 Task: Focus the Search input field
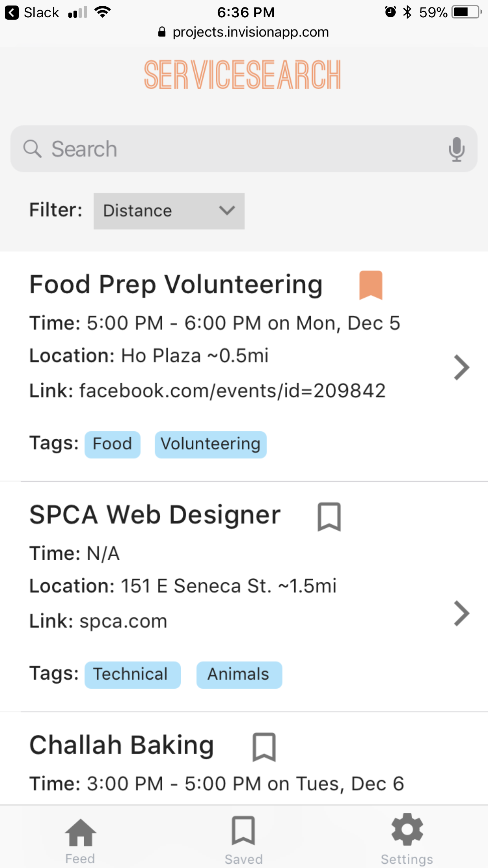click(244, 149)
